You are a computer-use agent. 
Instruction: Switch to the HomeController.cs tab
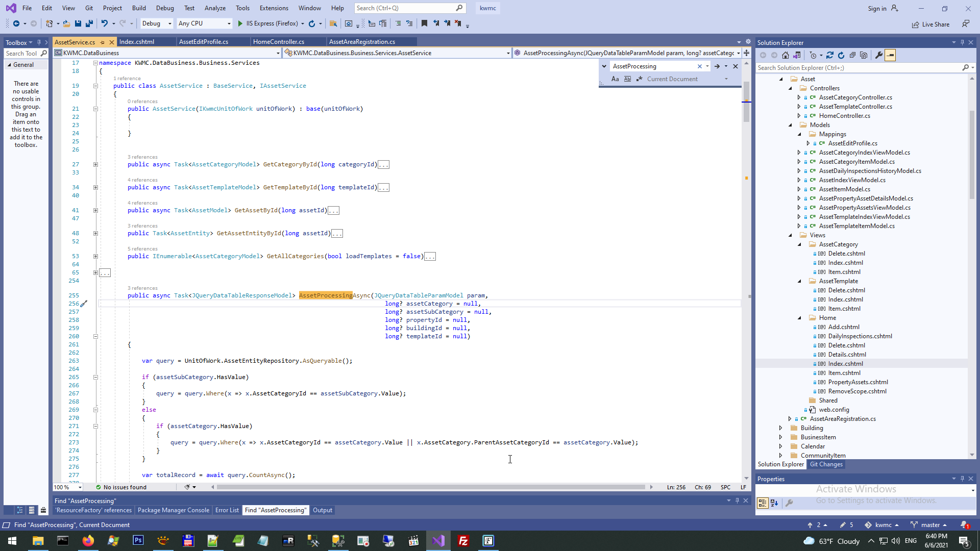[279, 42]
